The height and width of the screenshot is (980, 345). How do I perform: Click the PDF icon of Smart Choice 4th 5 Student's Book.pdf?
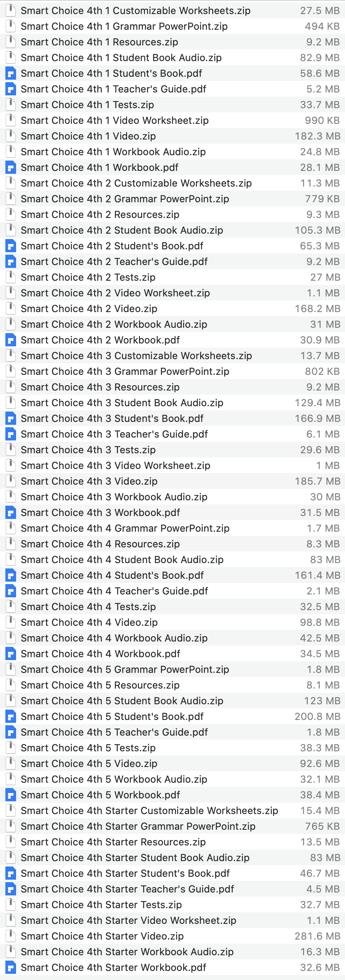(x=11, y=717)
